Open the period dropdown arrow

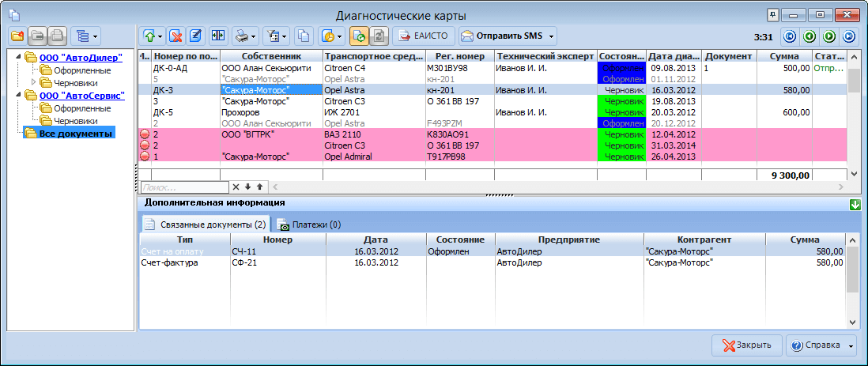point(341,36)
